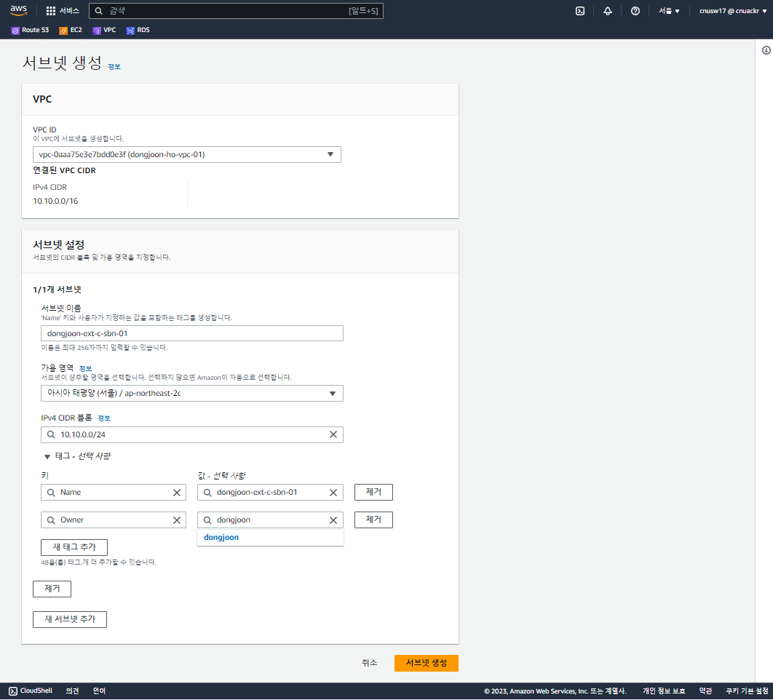Edit the Owner tag key input
Image resolution: width=773 pixels, height=700 pixels.
pyautogui.click(x=114, y=520)
